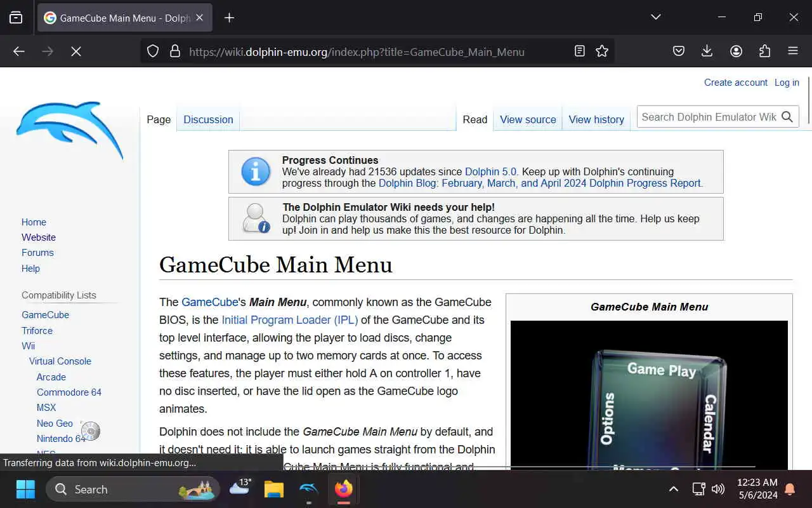The height and width of the screenshot is (508, 812).
Task: Open a new browser tab
Action: coord(230,18)
